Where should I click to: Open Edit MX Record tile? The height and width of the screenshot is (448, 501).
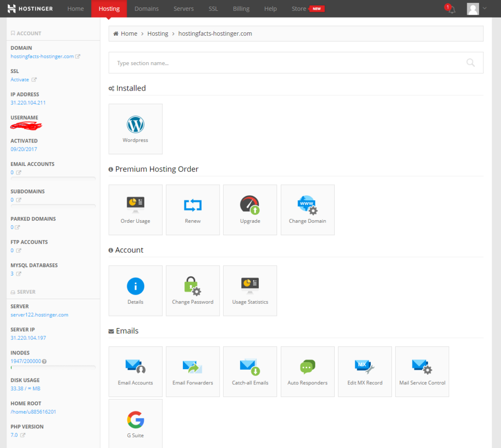pos(364,372)
